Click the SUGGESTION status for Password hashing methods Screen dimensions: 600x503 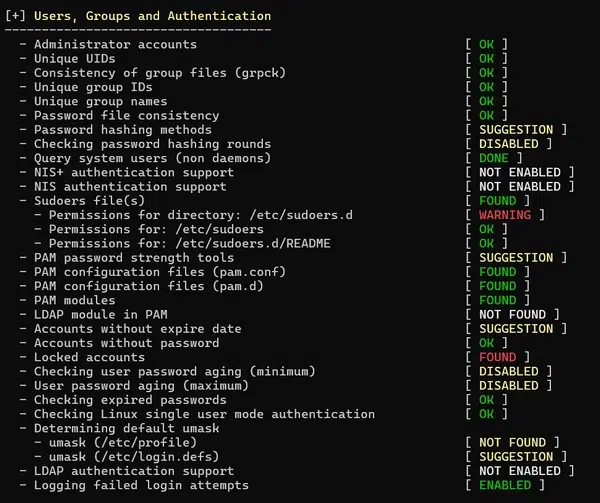(515, 130)
